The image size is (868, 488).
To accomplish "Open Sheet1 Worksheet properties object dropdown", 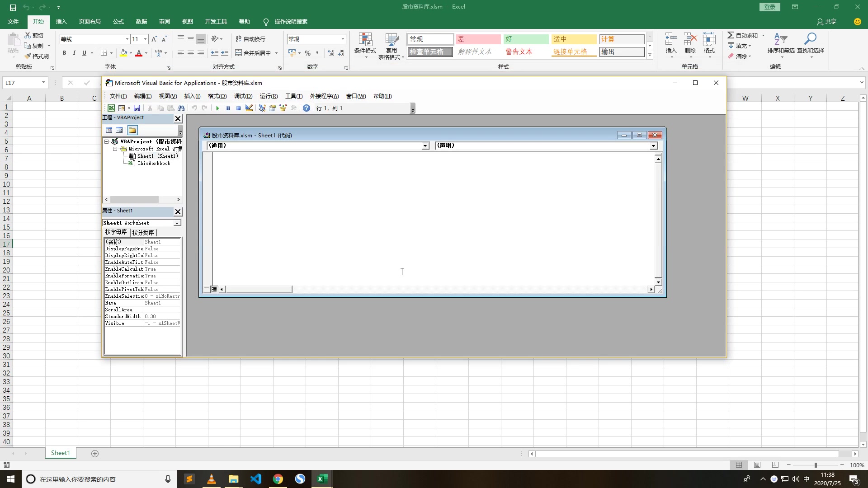I will tap(177, 223).
